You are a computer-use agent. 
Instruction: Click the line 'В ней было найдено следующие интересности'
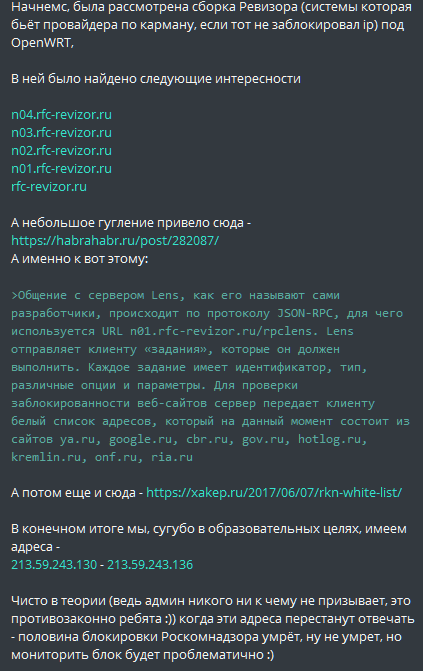point(156,79)
